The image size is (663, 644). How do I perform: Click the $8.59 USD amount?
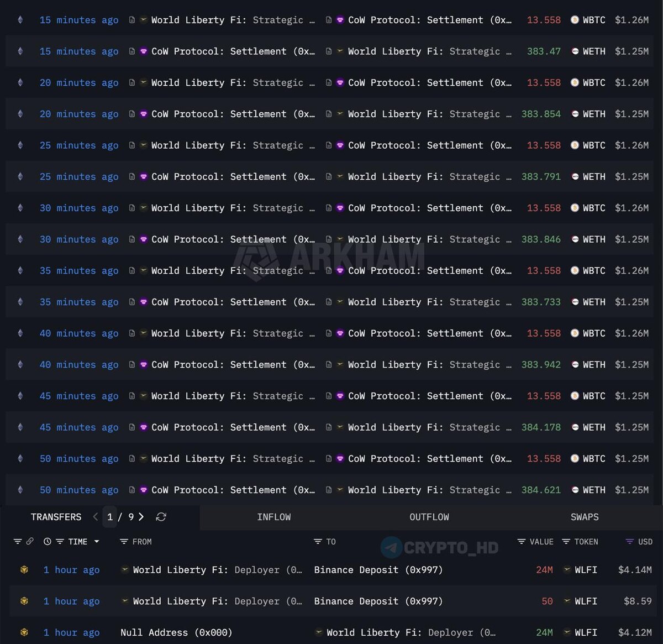(638, 601)
